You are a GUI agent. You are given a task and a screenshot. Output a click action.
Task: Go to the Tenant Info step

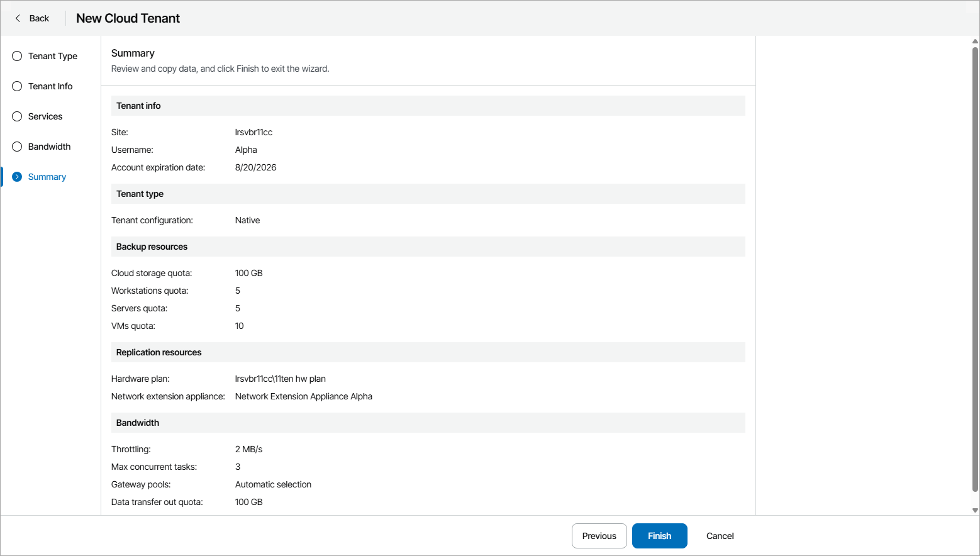[x=50, y=86]
